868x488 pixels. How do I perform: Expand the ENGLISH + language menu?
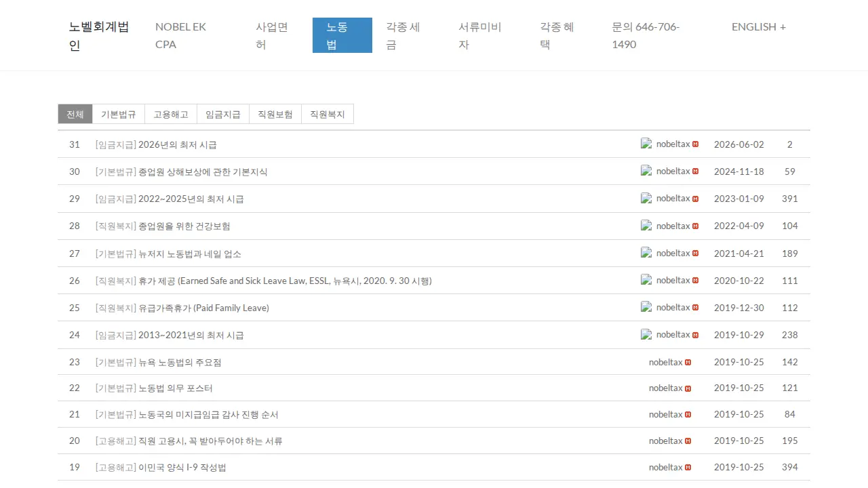click(759, 27)
